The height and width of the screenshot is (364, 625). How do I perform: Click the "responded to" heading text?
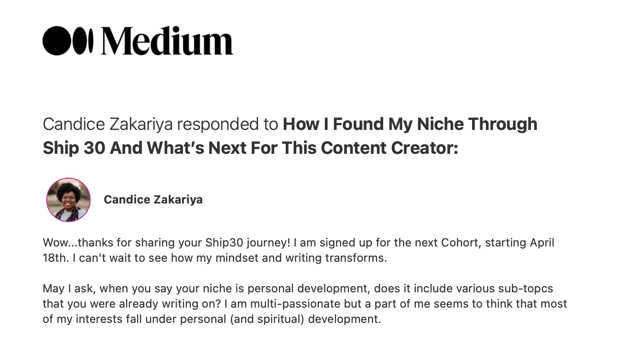coord(227,124)
